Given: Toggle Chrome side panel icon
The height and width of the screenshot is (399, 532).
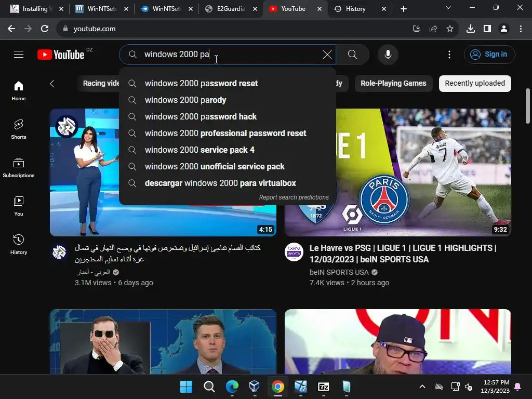Looking at the screenshot, I should (487, 29).
